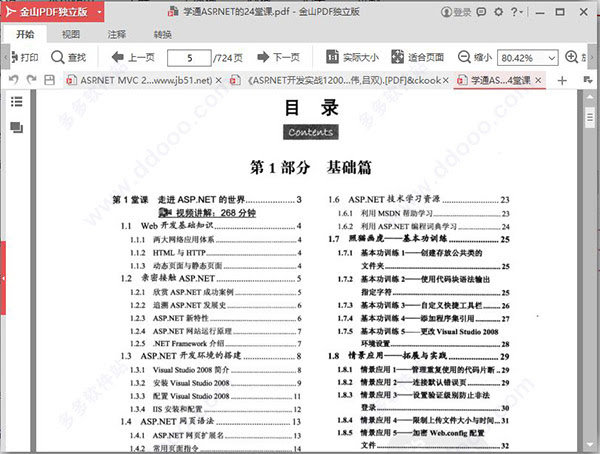This screenshot has height=454, width=600.
Task: Click the Contents heading badge
Action: (x=311, y=132)
